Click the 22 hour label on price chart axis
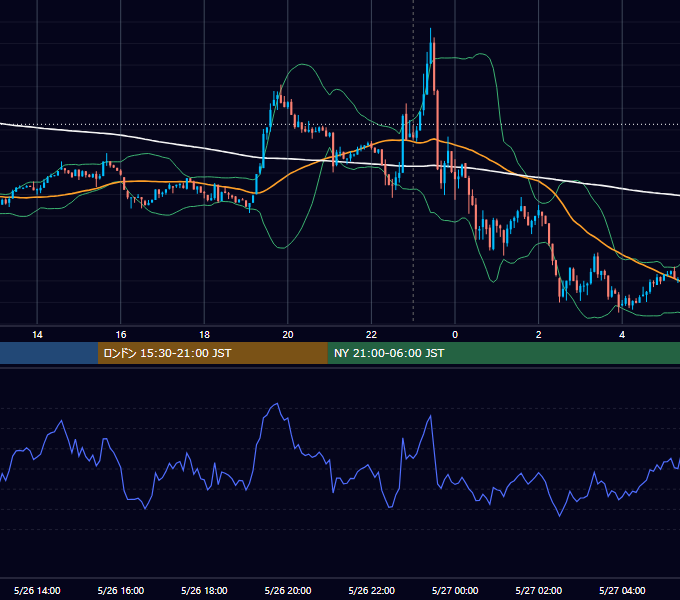The height and width of the screenshot is (600, 680). (x=372, y=335)
